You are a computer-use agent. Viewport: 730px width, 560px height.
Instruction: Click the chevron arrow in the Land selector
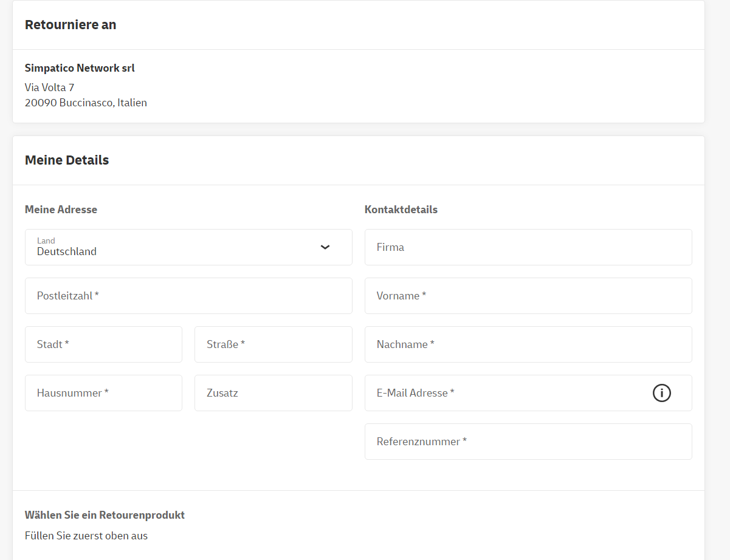325,247
